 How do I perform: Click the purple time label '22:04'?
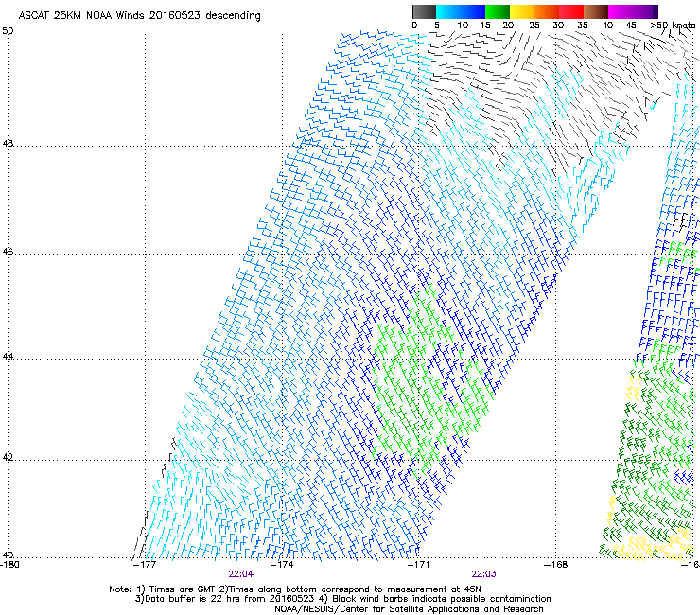(240, 574)
